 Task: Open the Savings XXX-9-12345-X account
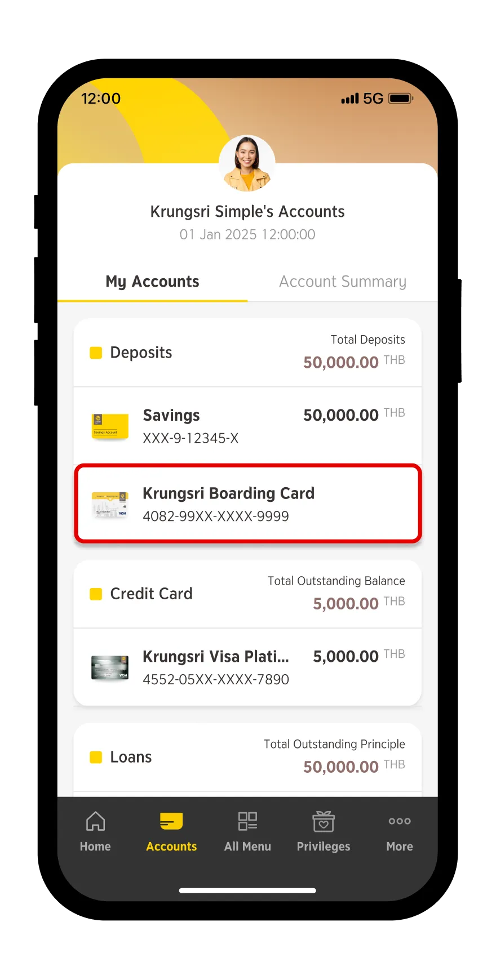247,426
